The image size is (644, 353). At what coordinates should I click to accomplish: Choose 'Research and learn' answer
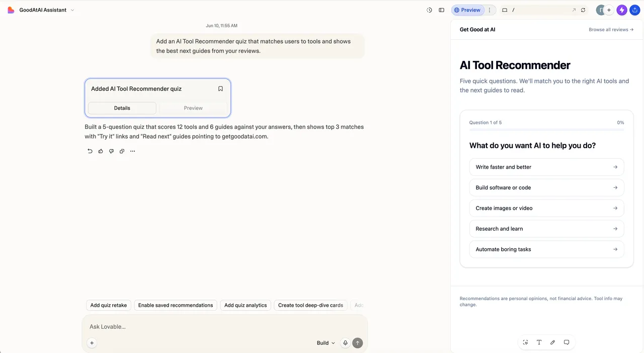(x=546, y=229)
